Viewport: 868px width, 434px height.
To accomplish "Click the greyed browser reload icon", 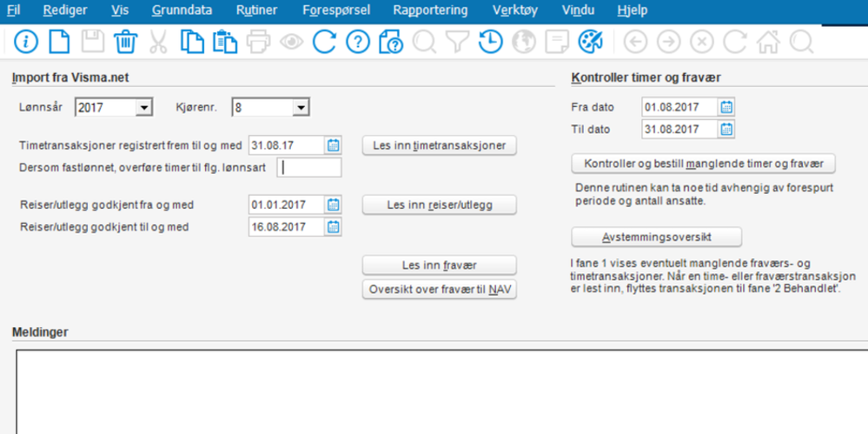I will pos(735,42).
